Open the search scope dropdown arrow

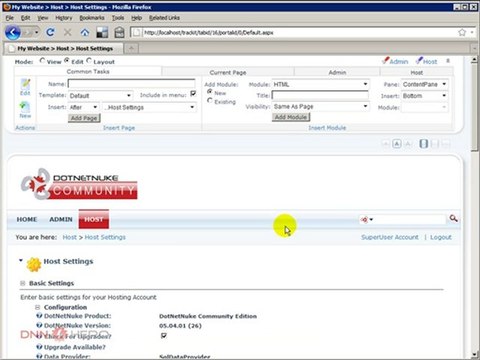click(371, 219)
